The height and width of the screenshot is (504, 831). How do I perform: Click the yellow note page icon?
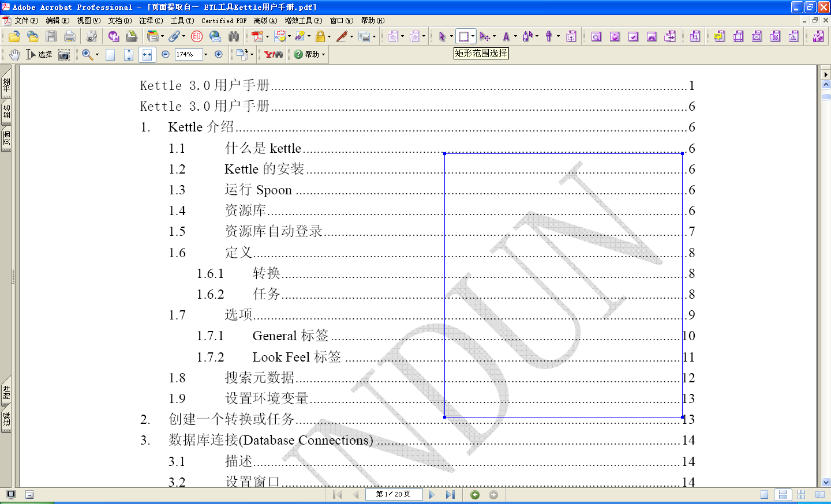[x=719, y=36]
